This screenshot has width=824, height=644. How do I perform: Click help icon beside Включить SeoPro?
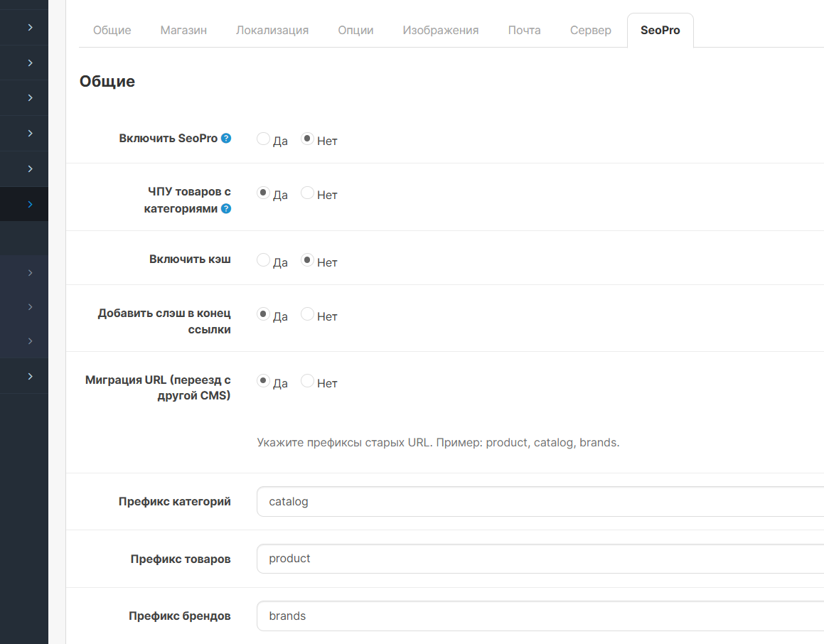(x=226, y=139)
